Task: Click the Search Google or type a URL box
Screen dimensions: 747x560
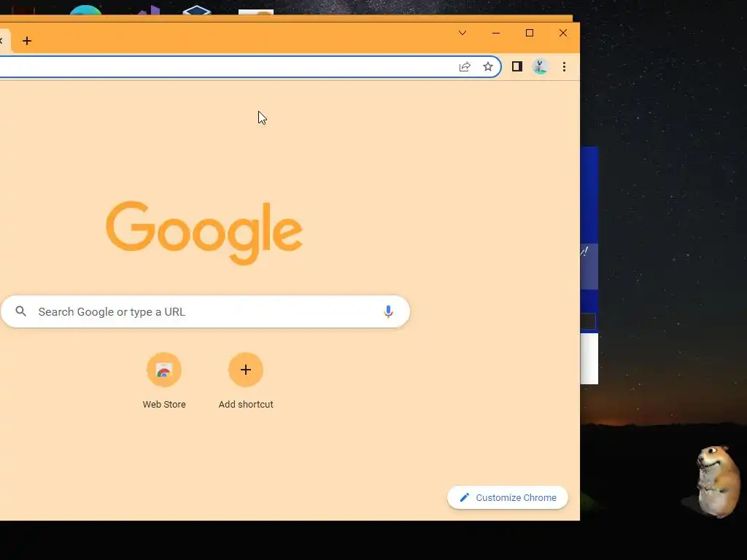Action: tap(205, 312)
